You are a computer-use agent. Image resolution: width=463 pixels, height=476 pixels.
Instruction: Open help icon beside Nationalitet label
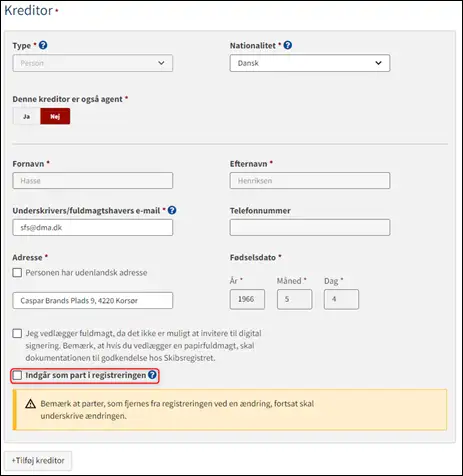288,45
